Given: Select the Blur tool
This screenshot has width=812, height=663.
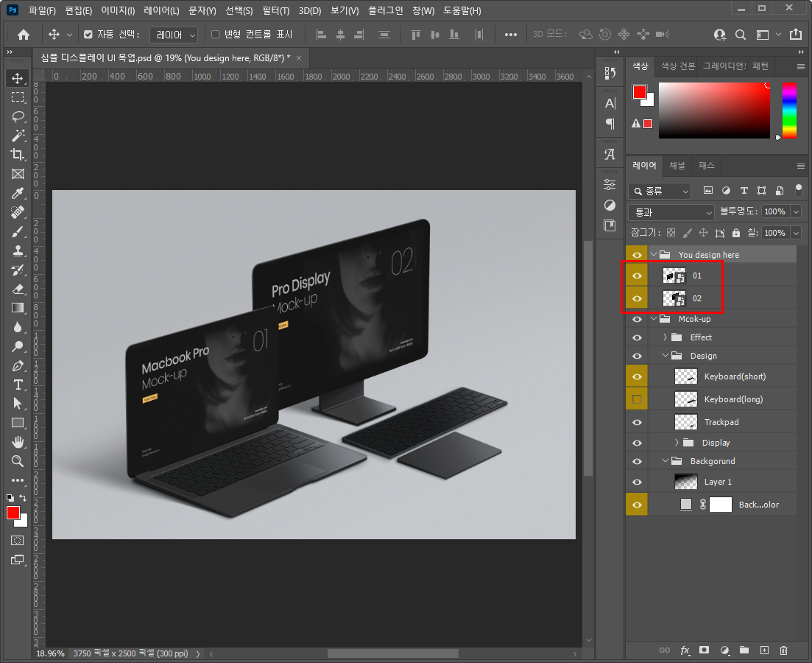Looking at the screenshot, I should tap(18, 327).
